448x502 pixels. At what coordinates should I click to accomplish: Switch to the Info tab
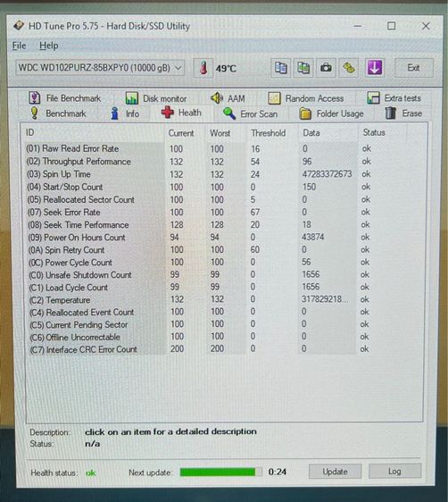click(125, 113)
